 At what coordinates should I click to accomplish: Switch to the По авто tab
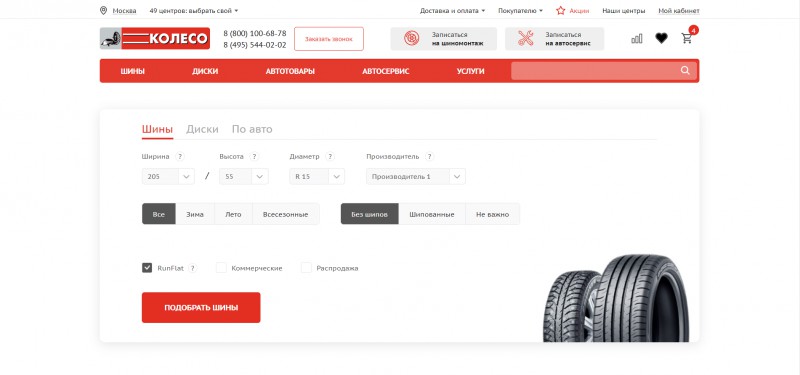click(x=252, y=130)
